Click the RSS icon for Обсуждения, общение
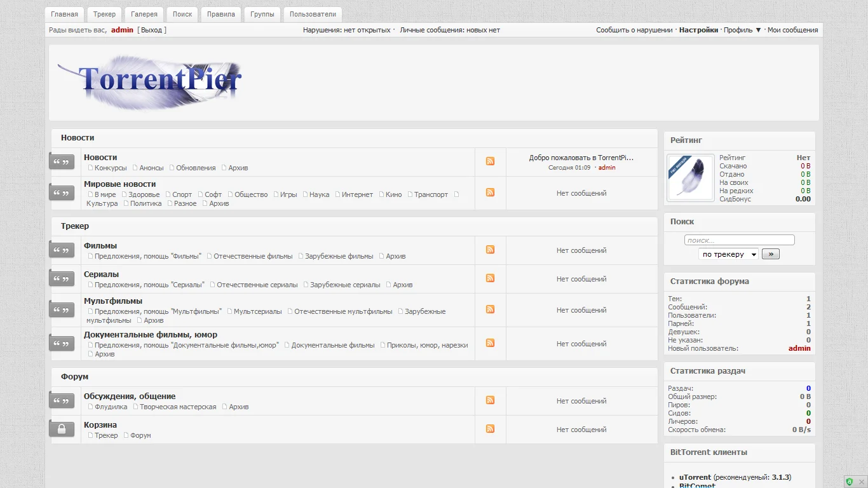Viewport: 868px width, 488px height. pos(490,400)
